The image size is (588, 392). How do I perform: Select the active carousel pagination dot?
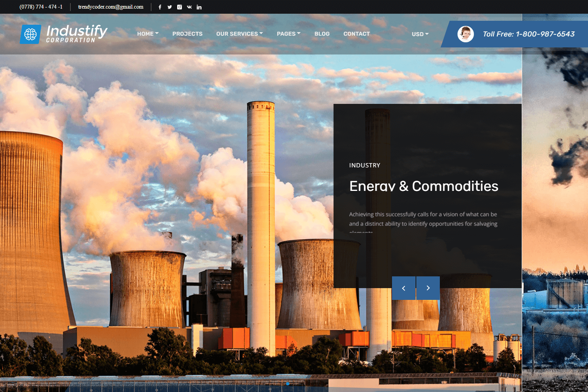click(x=288, y=384)
